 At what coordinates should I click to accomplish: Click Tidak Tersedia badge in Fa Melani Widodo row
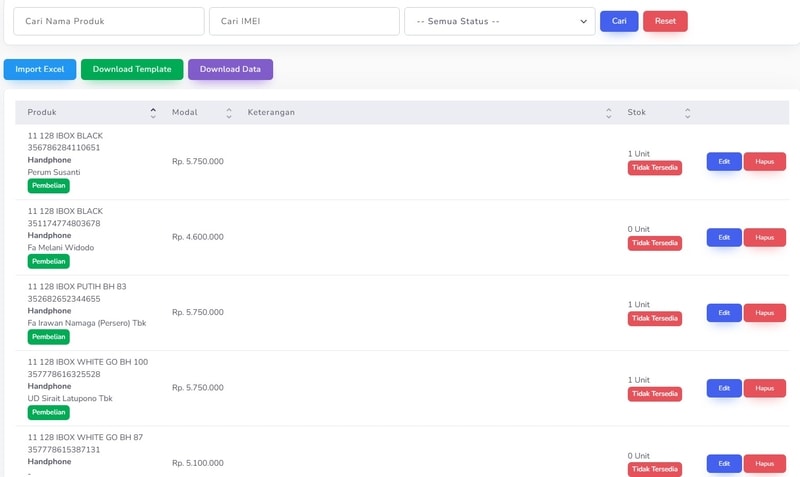tap(655, 243)
